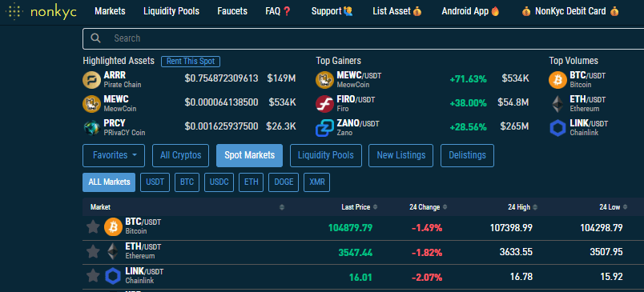Click the Rent This Spot button

191,62
